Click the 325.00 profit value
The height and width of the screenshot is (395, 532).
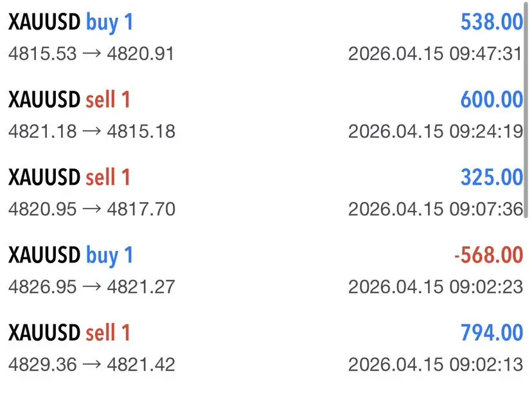click(x=492, y=178)
